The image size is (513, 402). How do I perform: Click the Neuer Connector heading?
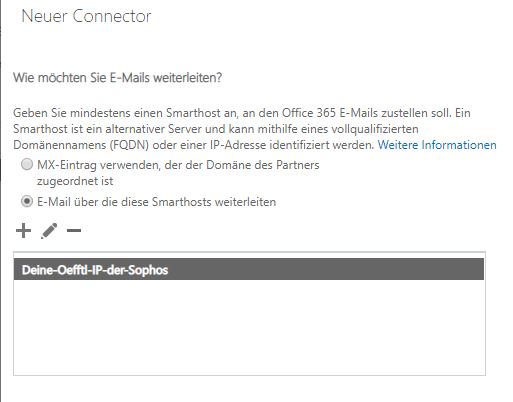click(86, 16)
